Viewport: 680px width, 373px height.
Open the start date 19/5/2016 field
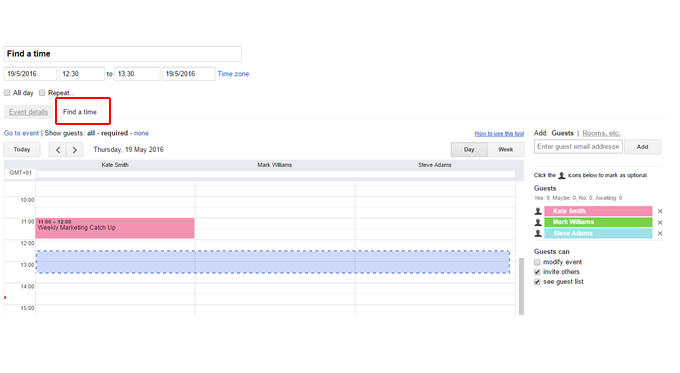(30, 74)
